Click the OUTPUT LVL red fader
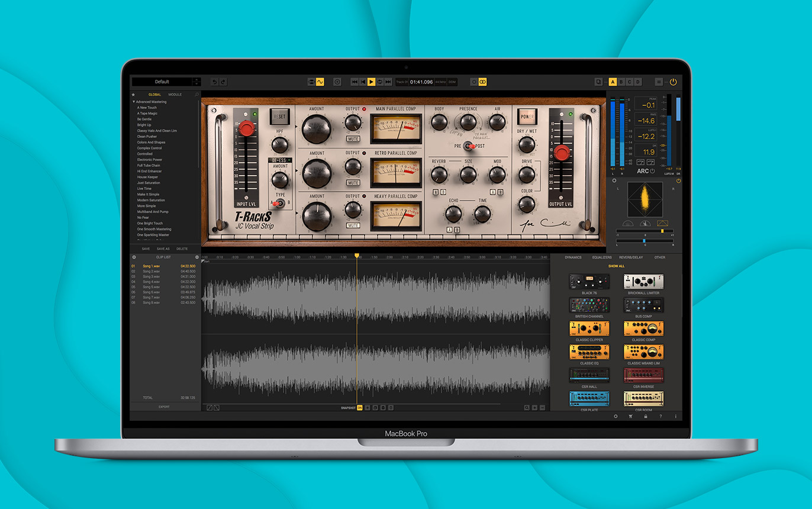The height and width of the screenshot is (509, 812). click(562, 153)
